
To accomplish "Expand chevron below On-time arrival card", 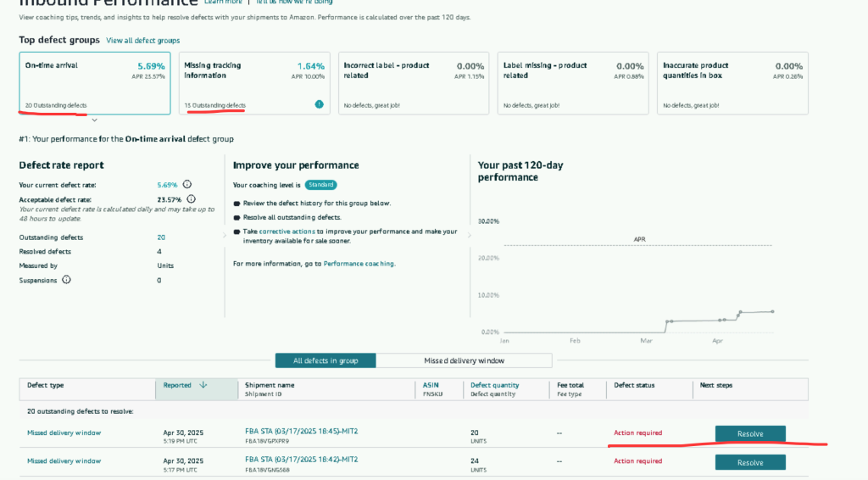I will [x=94, y=120].
